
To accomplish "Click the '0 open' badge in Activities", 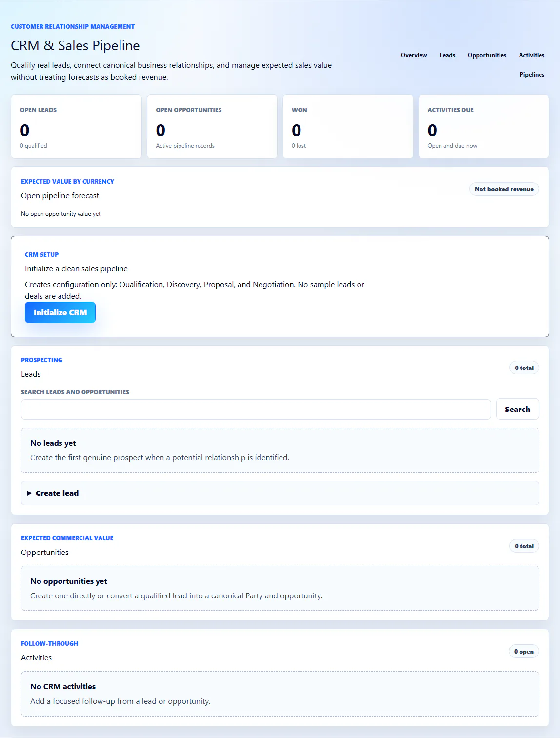I will click(523, 652).
